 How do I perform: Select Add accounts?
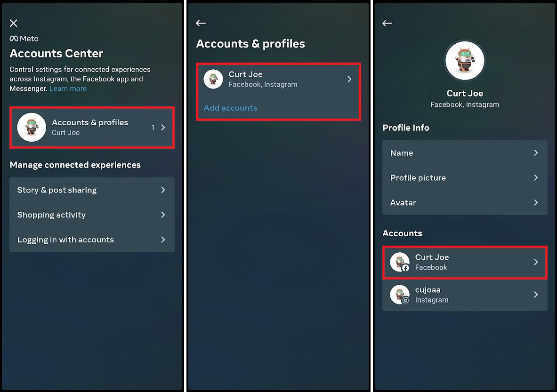230,108
